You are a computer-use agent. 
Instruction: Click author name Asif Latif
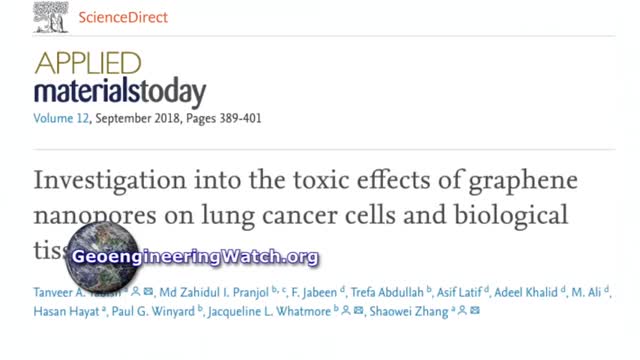coord(459,292)
